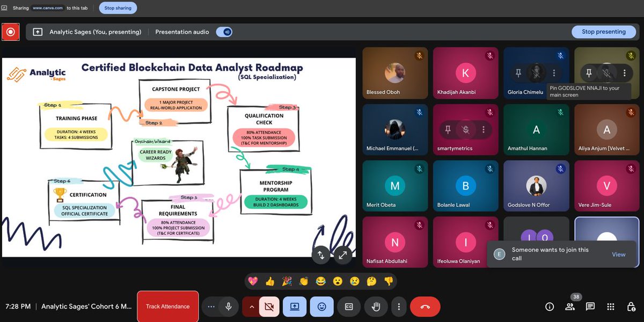Mute Gloria Chimelu's microphone
Viewport: 644px width, 322px height.
coord(536,72)
